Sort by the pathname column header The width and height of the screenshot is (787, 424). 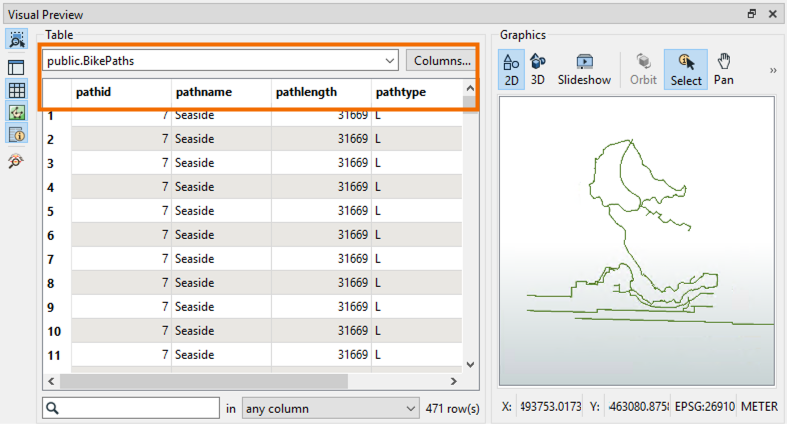pyautogui.click(x=221, y=92)
